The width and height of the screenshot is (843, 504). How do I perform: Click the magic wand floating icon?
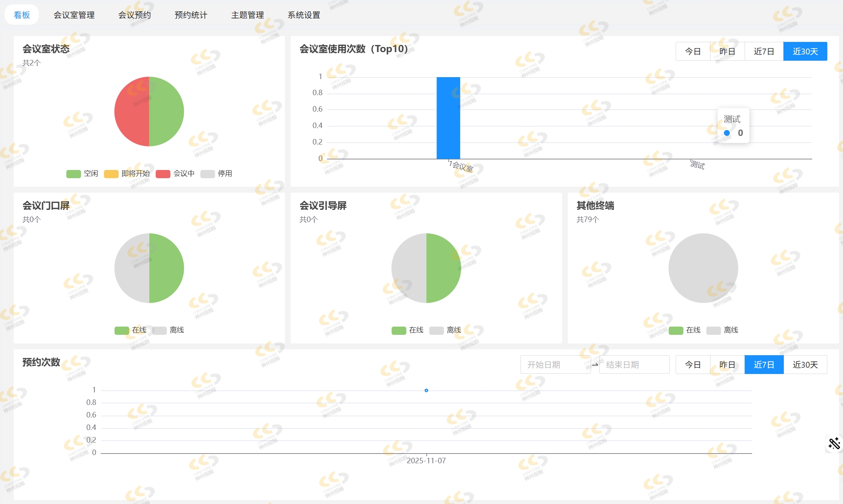(x=834, y=443)
